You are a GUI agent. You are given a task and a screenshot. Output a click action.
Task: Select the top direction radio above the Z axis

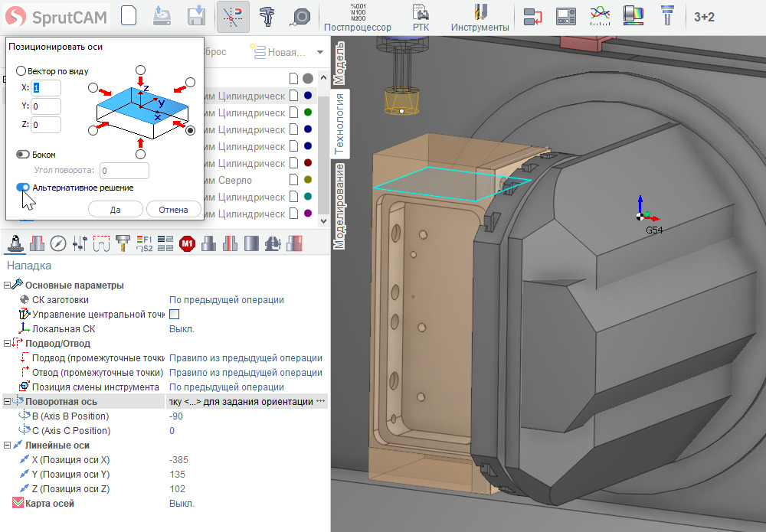(140, 70)
